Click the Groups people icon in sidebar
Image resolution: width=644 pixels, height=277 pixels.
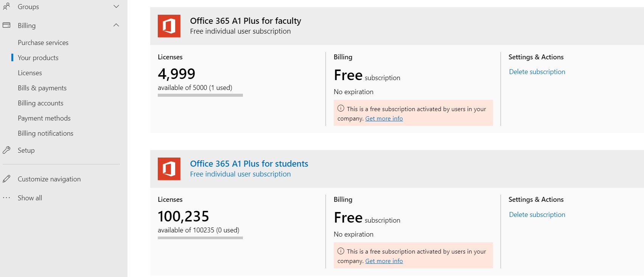(6, 6)
